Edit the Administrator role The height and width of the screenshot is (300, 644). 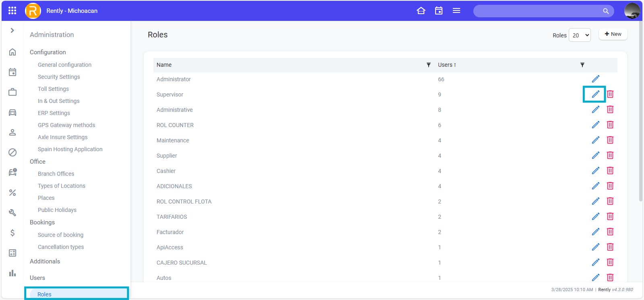596,79
